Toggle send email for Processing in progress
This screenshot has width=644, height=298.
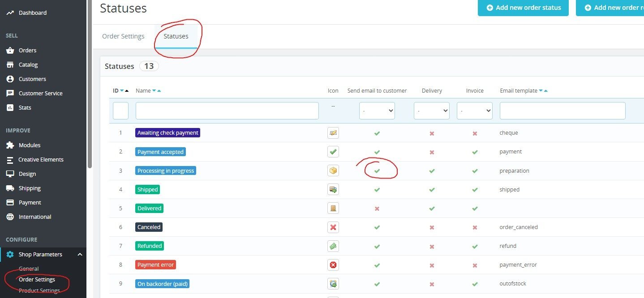click(x=377, y=171)
